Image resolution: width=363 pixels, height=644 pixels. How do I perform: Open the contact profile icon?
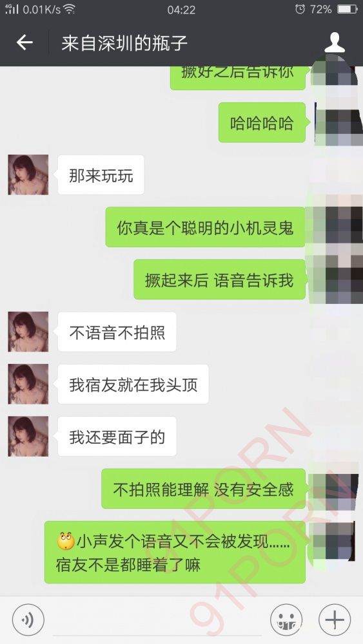334,43
